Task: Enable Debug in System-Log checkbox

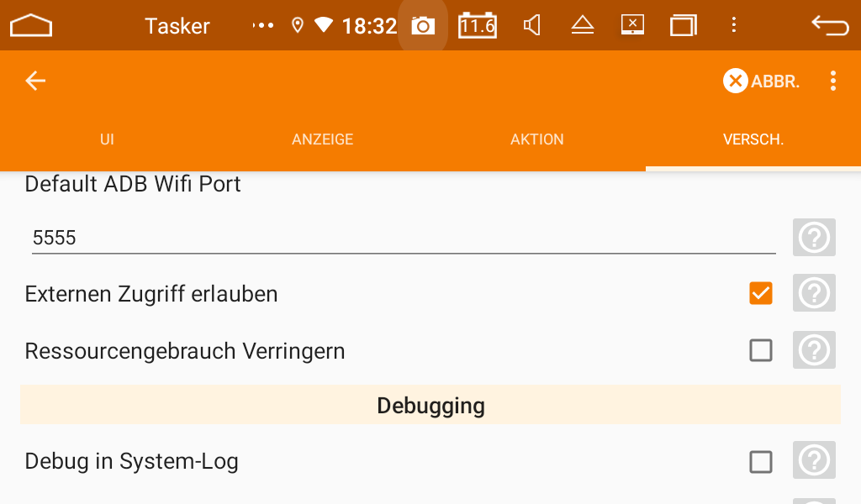Action: point(760,462)
